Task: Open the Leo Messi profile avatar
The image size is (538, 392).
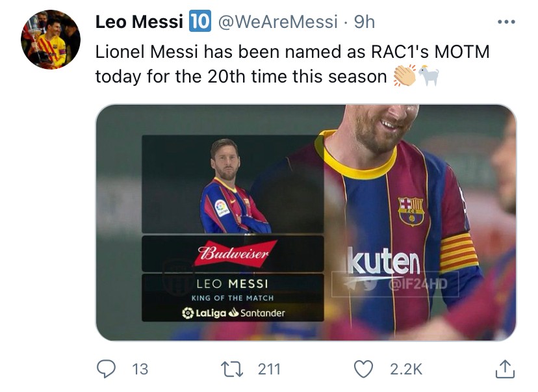Action: 51,39
